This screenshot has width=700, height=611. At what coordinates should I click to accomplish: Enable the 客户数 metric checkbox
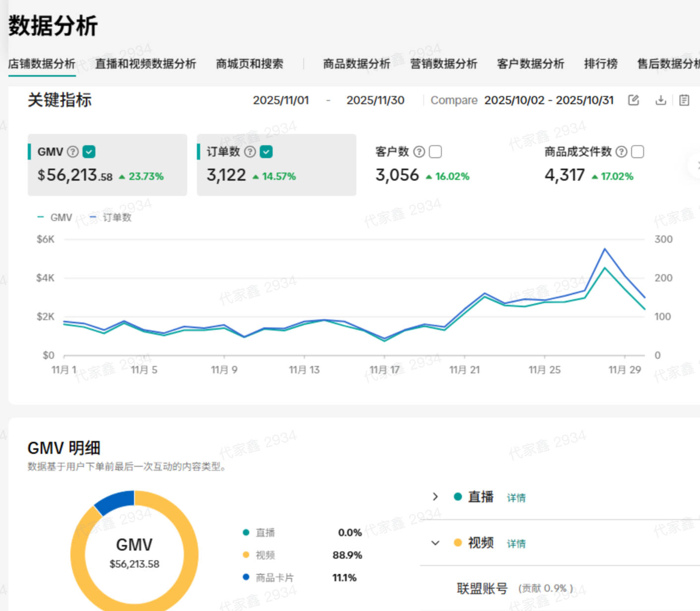[x=435, y=152]
